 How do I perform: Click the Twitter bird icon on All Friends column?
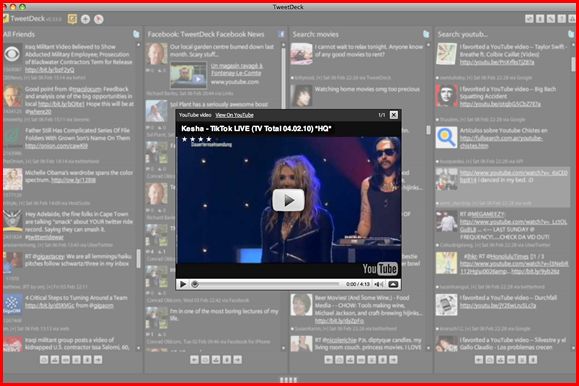(136, 34)
